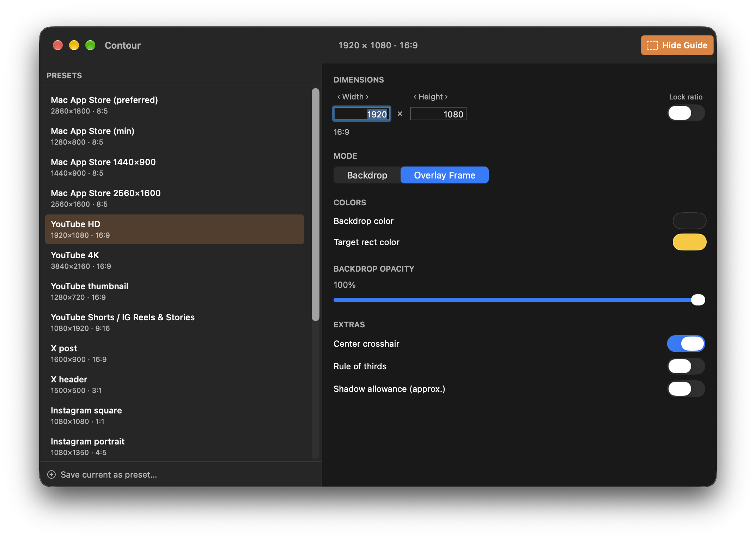Select the YouTube HD preset
Image resolution: width=756 pixels, height=539 pixels.
point(175,229)
